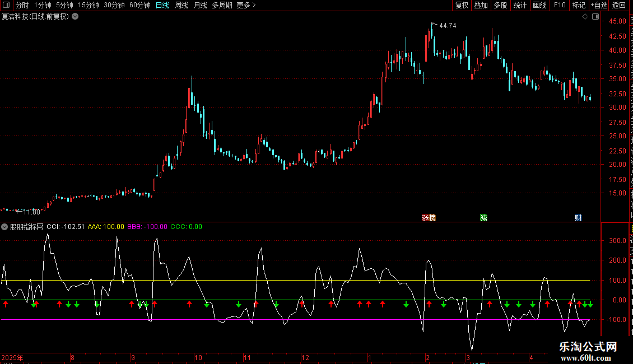Click month 10 on the time axis
Image resolution: width=633 pixels, height=364 pixels.
click(198, 357)
